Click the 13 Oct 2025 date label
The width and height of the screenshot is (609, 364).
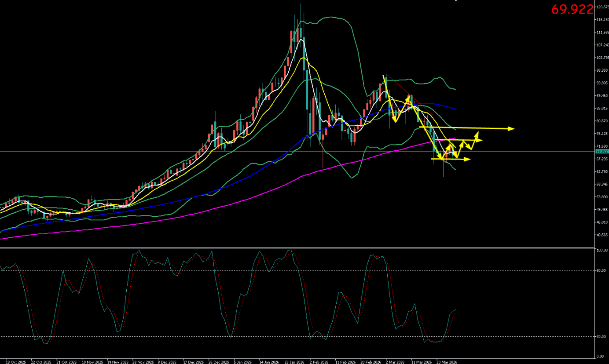coord(15,362)
